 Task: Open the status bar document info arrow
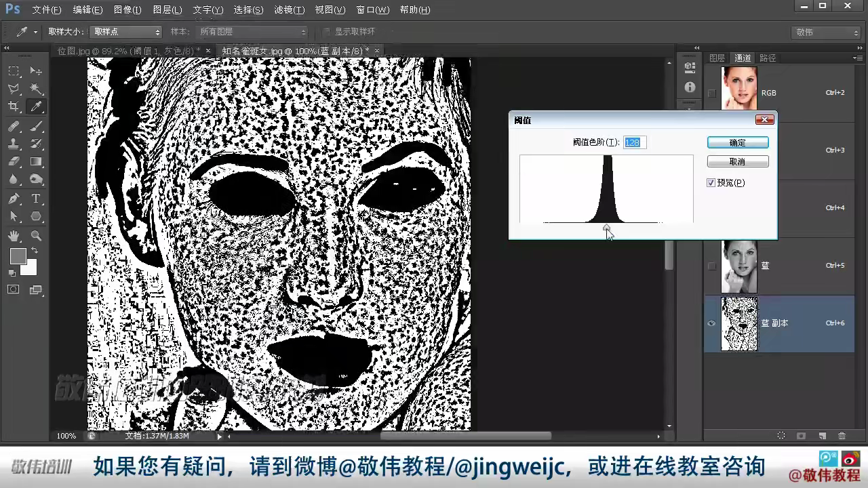click(x=219, y=436)
